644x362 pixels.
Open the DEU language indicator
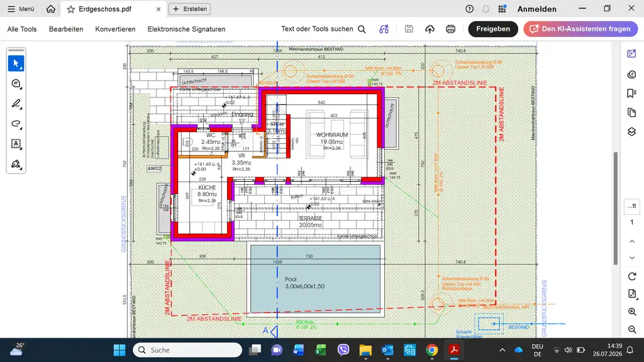tap(537, 350)
